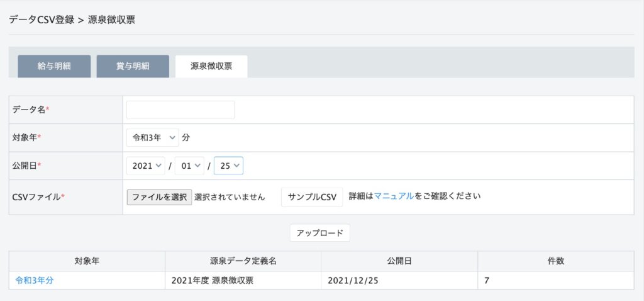Open the 公開日 year dropdown showing 2021
This screenshot has width=644, height=301.
click(145, 166)
